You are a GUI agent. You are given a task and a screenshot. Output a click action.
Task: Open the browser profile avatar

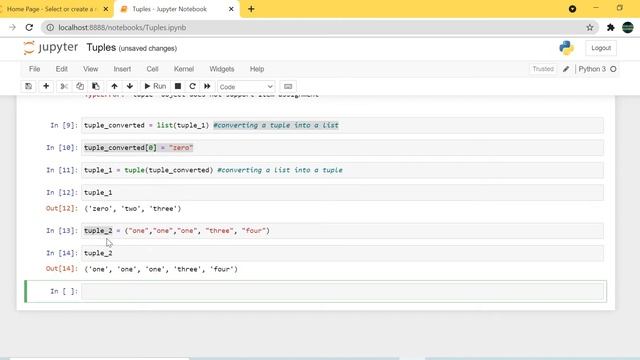[x=628, y=27]
